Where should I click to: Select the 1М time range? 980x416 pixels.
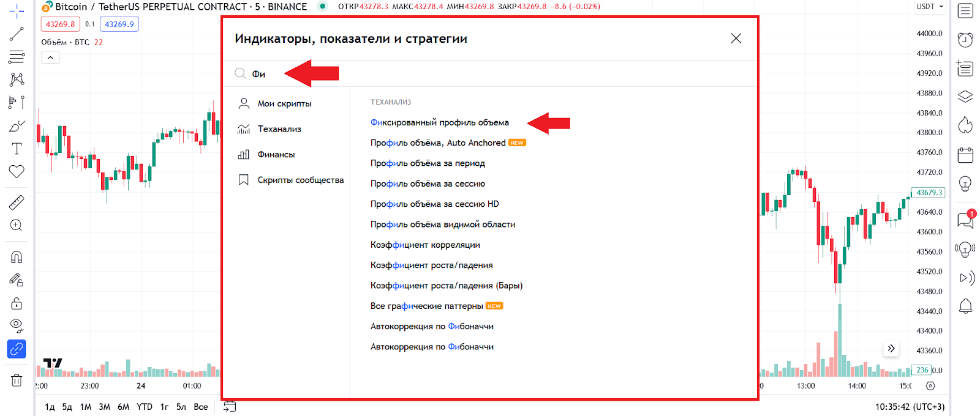coord(86,407)
